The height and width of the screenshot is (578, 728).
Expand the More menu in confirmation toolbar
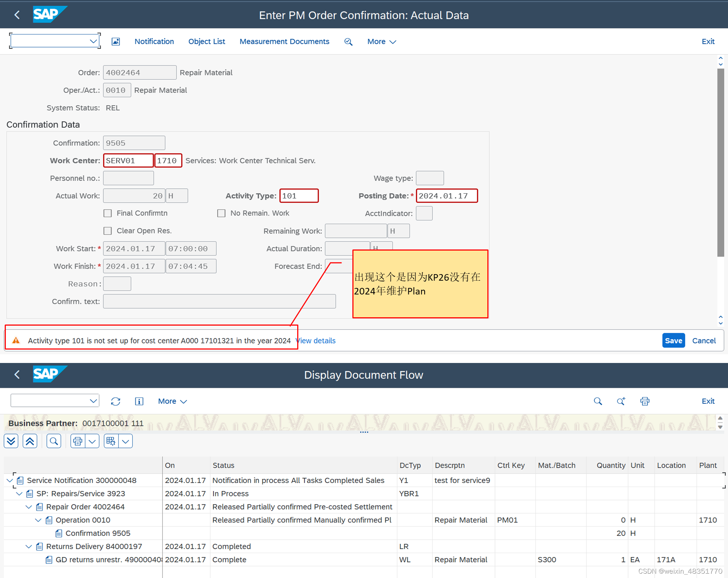click(381, 41)
